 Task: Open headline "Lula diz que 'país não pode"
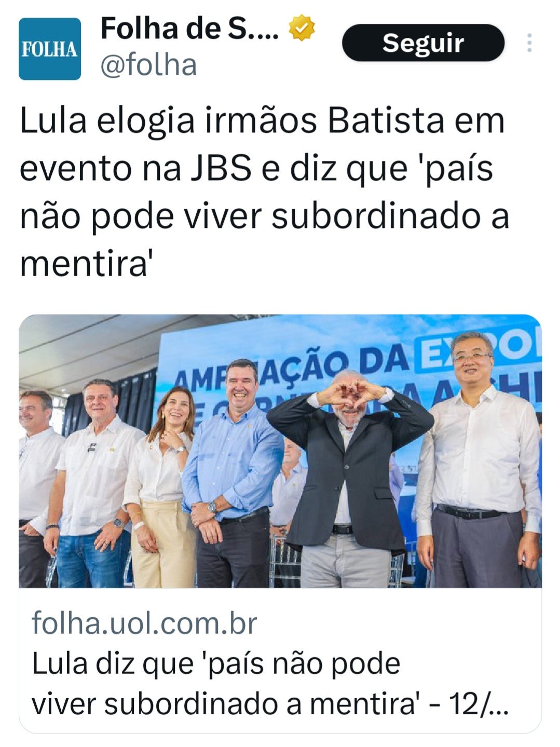tap(216, 664)
